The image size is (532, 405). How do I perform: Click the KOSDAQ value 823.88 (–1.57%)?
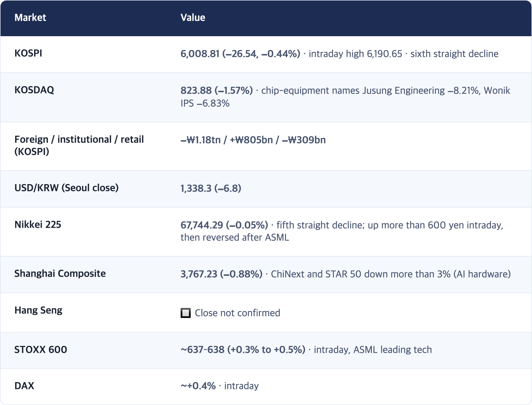coord(217,90)
